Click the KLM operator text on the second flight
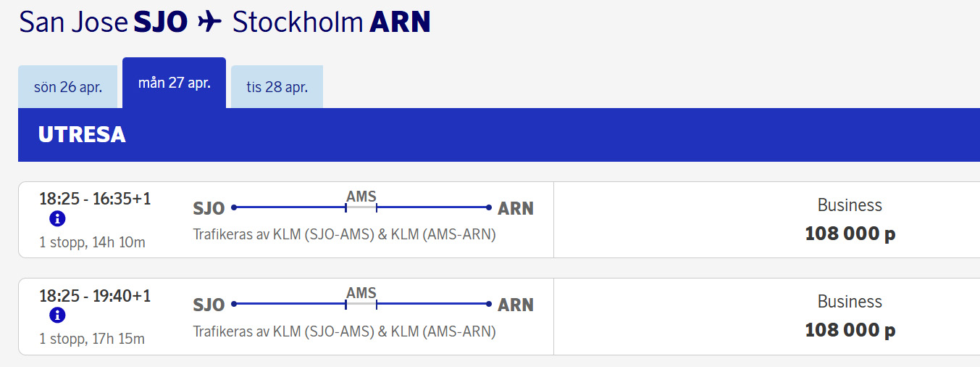The image size is (980, 367). point(344,331)
